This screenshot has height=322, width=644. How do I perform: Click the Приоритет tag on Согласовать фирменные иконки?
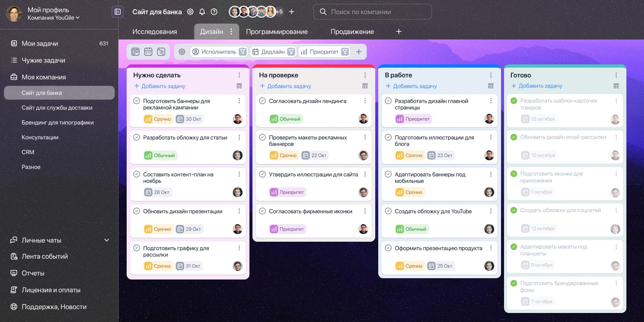tap(287, 229)
